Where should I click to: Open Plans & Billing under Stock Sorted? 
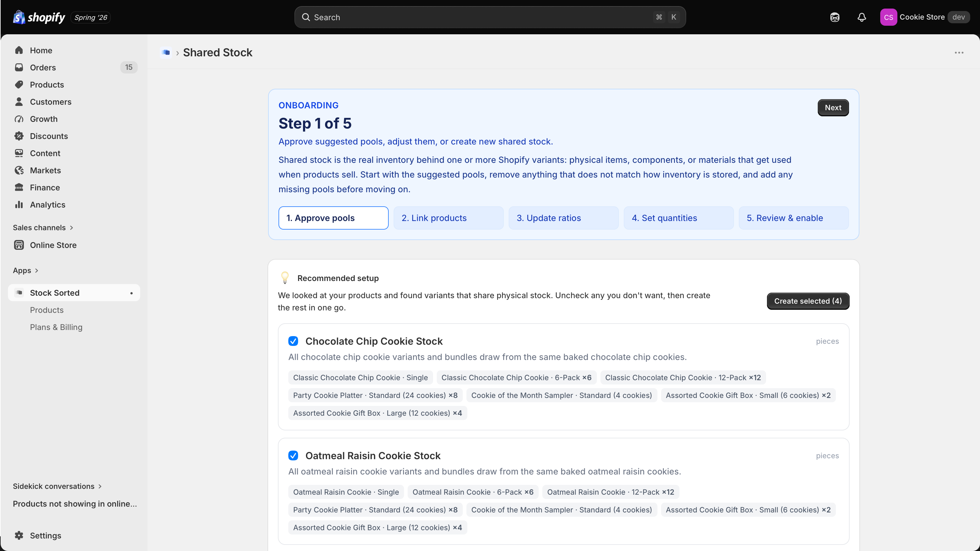click(56, 327)
